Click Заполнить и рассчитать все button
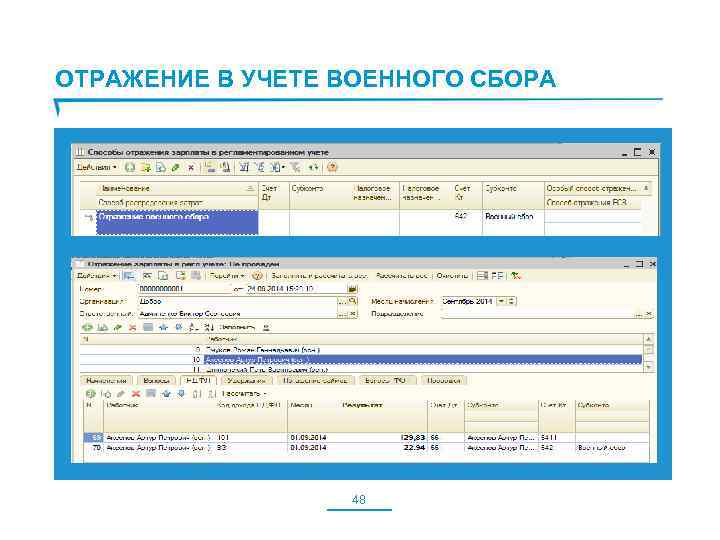Screen dimensions: 720x540 click(x=319, y=276)
